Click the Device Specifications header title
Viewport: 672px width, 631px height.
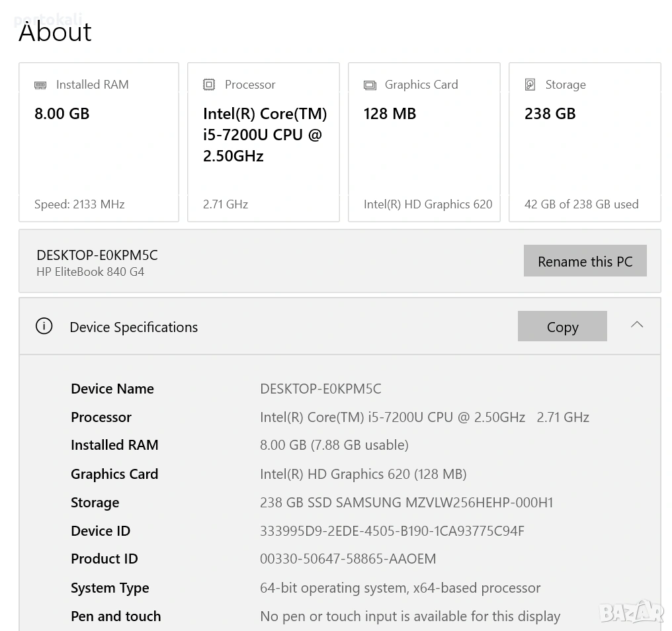point(134,327)
